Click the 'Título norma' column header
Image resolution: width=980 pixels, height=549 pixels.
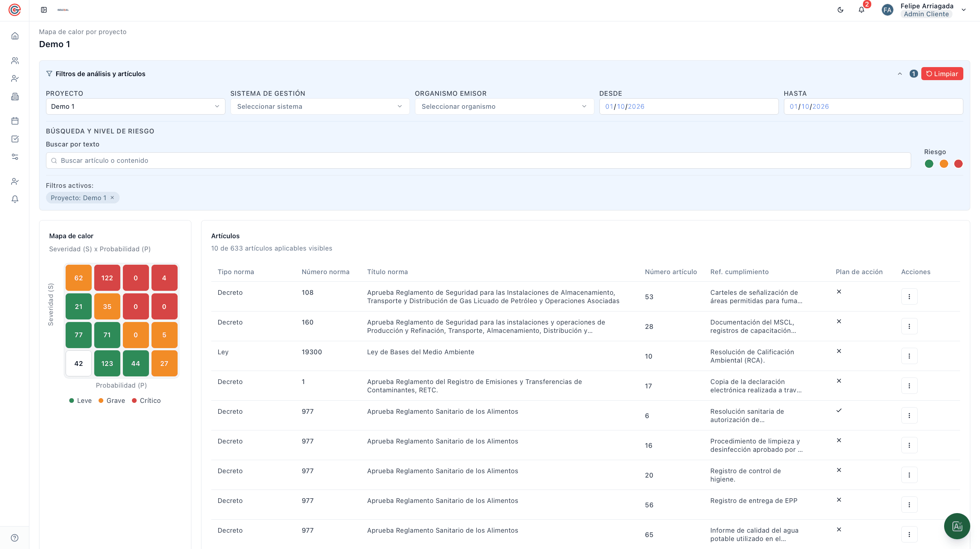click(387, 272)
